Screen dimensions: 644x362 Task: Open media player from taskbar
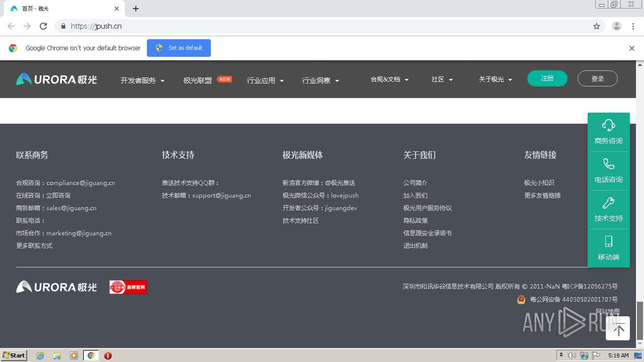coord(74,355)
